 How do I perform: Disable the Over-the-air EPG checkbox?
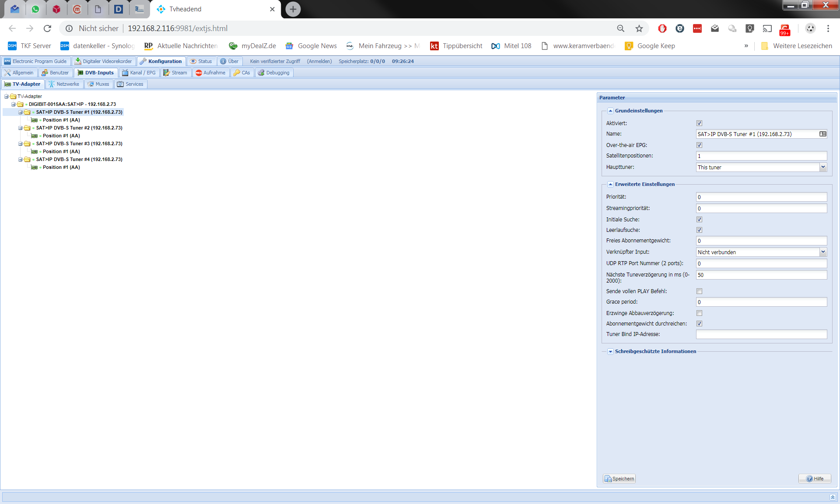(x=699, y=145)
